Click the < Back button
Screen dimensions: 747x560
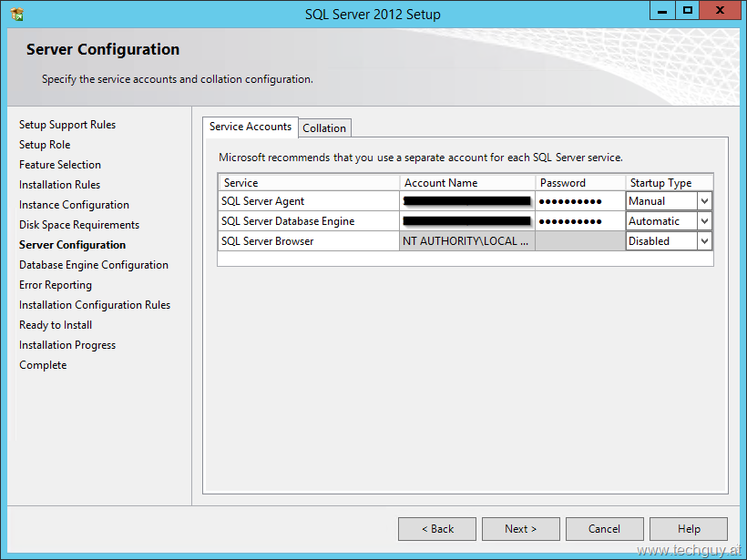point(437,529)
